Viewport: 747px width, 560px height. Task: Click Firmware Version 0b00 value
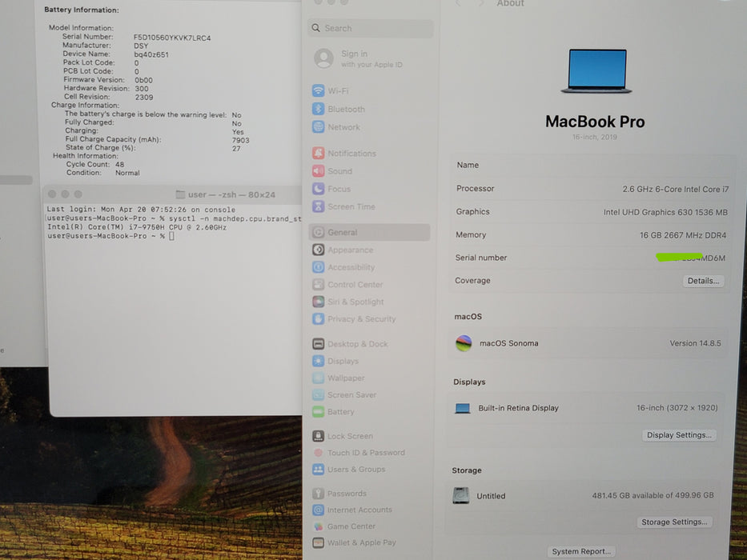click(x=143, y=80)
